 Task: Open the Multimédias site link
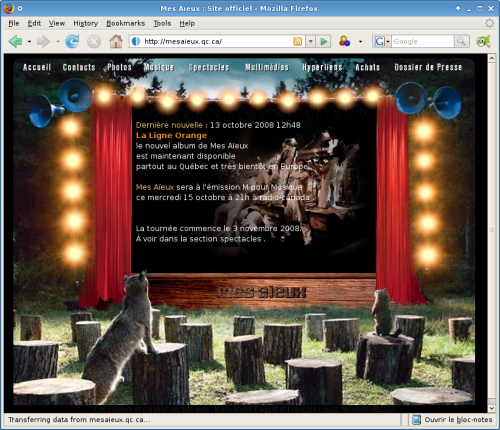point(267,67)
